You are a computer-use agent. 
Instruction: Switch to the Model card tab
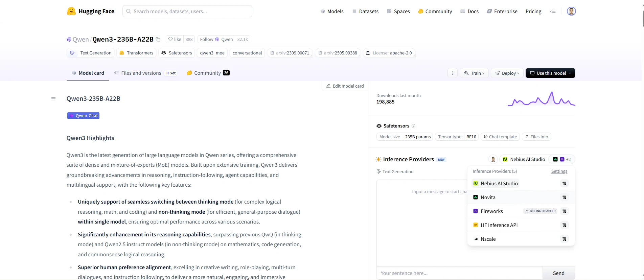coord(88,73)
